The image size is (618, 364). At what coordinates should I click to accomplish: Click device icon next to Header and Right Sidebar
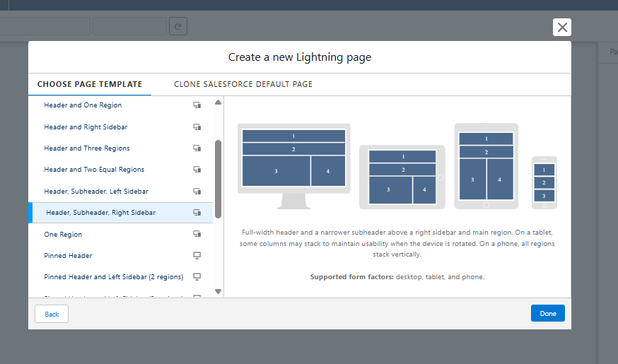coord(197,127)
